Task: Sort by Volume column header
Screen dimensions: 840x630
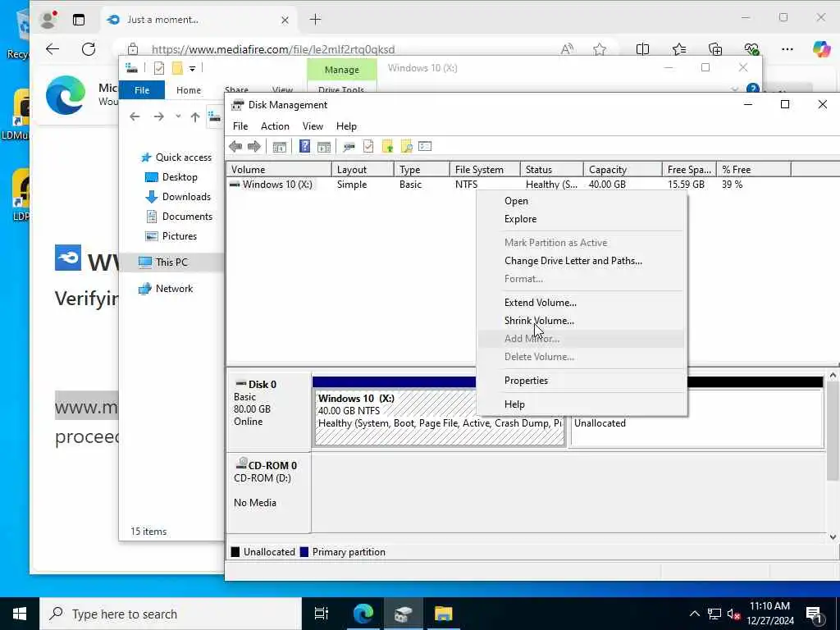Action: [x=279, y=169]
